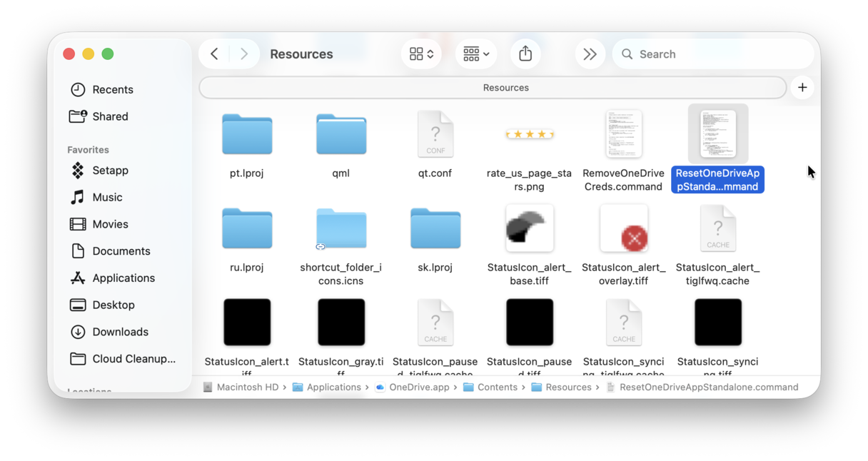The height and width of the screenshot is (461, 868).
Task: Click Applications in the path bar
Action: coord(327,387)
